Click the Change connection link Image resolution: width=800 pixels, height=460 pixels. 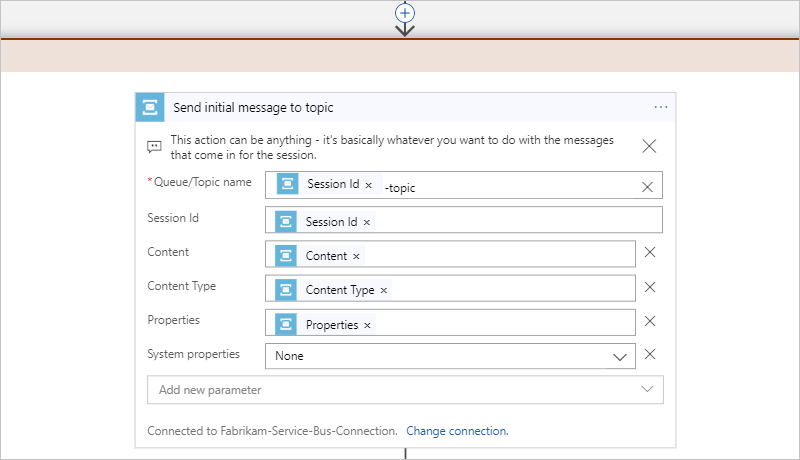[457, 431]
